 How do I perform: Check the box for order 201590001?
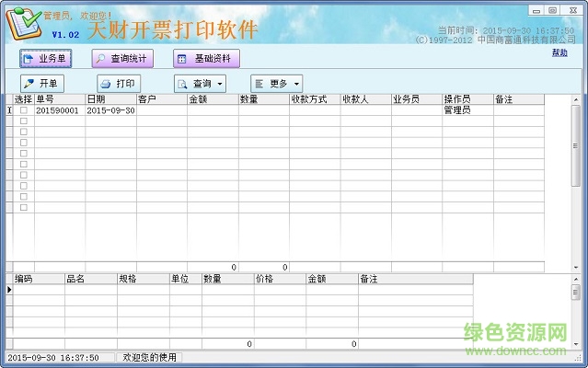[x=24, y=110]
